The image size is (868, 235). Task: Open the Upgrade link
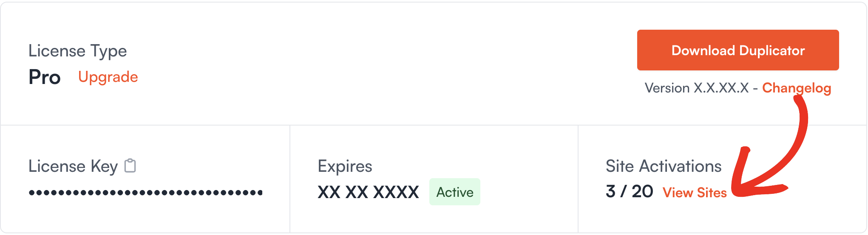tap(108, 77)
